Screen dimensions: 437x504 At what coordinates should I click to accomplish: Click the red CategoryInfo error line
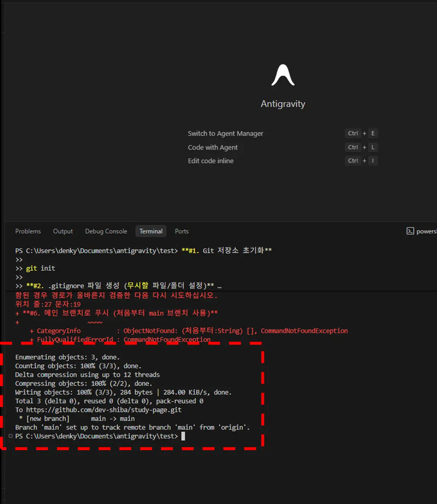click(x=188, y=331)
